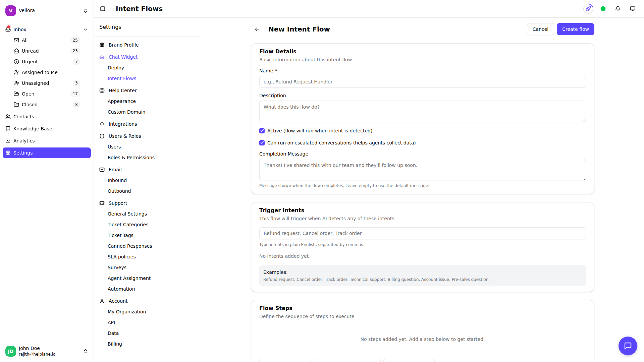Open SLA policies settings
Viewport: 644px width, 362px height.
122,257
